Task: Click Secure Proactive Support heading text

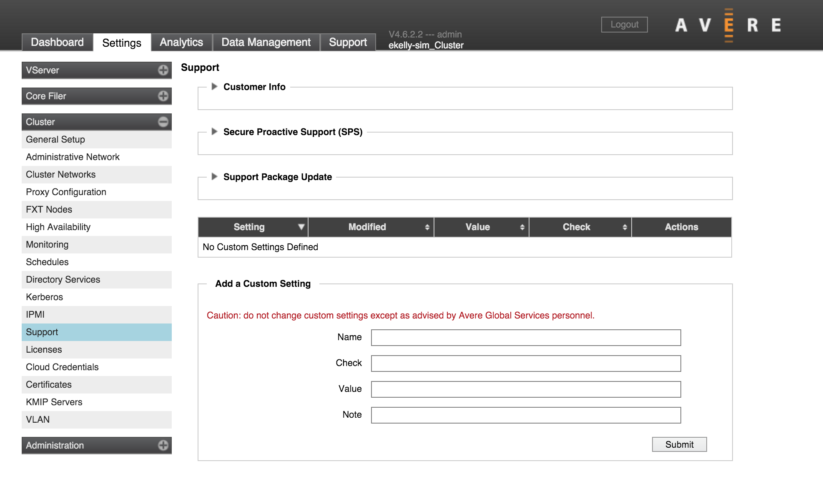Action: point(293,132)
